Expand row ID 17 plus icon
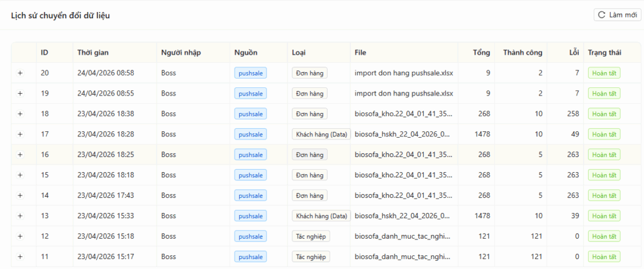The image size is (644, 269). click(x=20, y=134)
